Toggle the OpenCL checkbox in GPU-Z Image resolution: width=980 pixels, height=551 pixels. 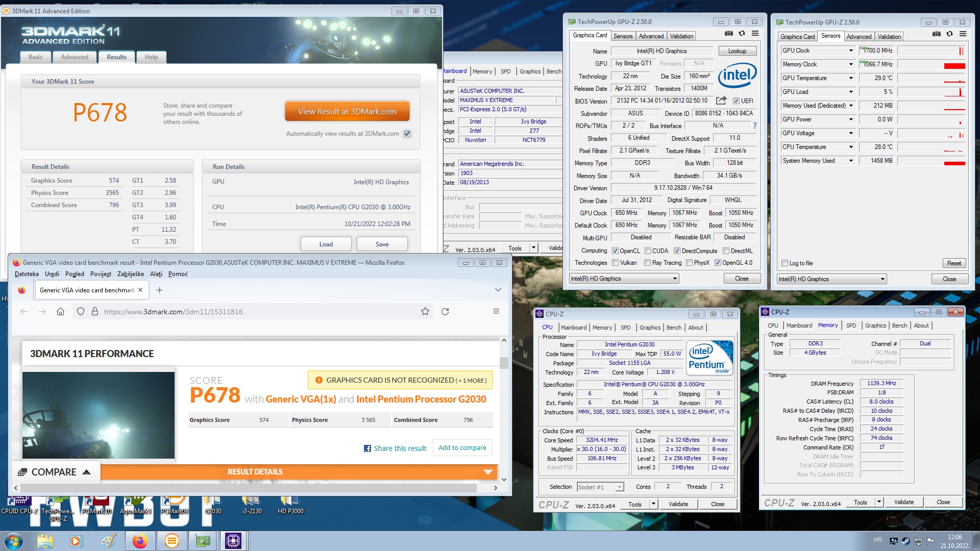click(615, 251)
